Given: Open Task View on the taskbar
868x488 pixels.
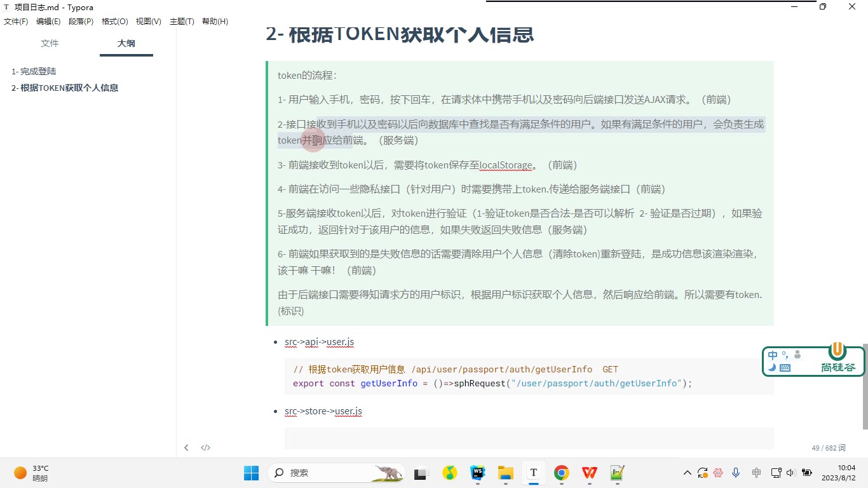Looking at the screenshot, I should 420,473.
